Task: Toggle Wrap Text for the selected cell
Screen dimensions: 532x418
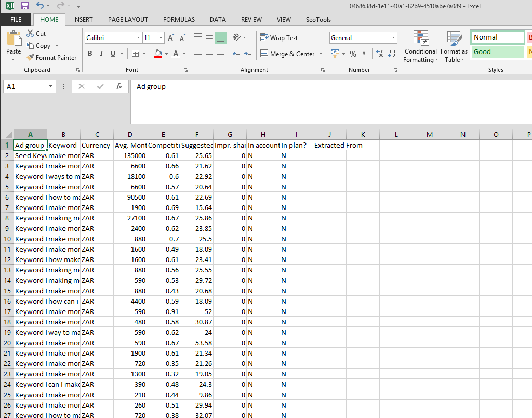Action: [279, 38]
